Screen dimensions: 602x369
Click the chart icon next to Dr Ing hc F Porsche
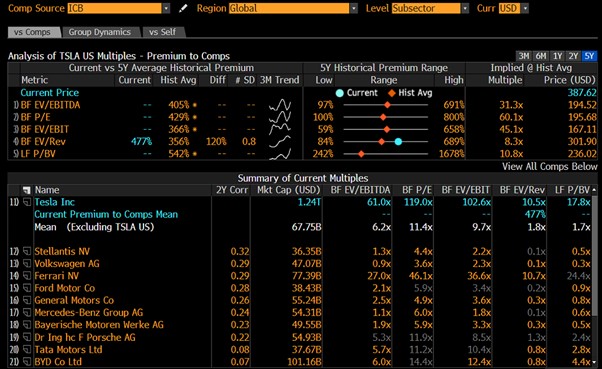[x=27, y=338]
